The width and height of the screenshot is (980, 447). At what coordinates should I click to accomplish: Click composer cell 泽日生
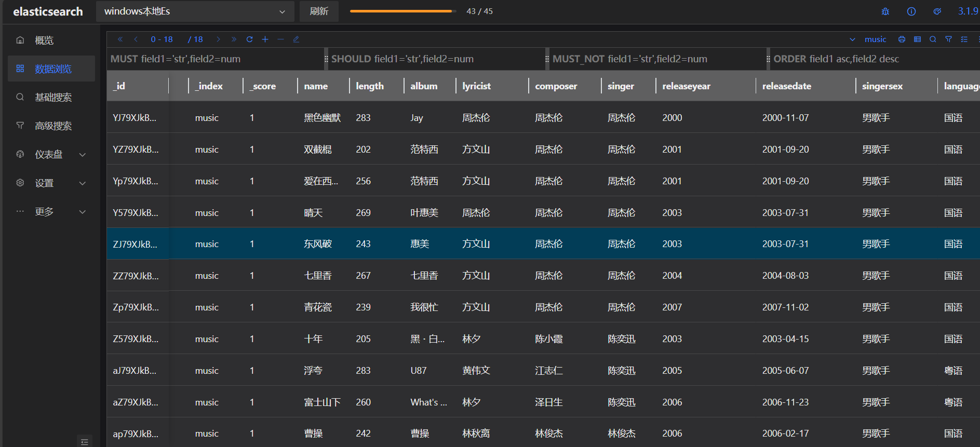[549, 402]
